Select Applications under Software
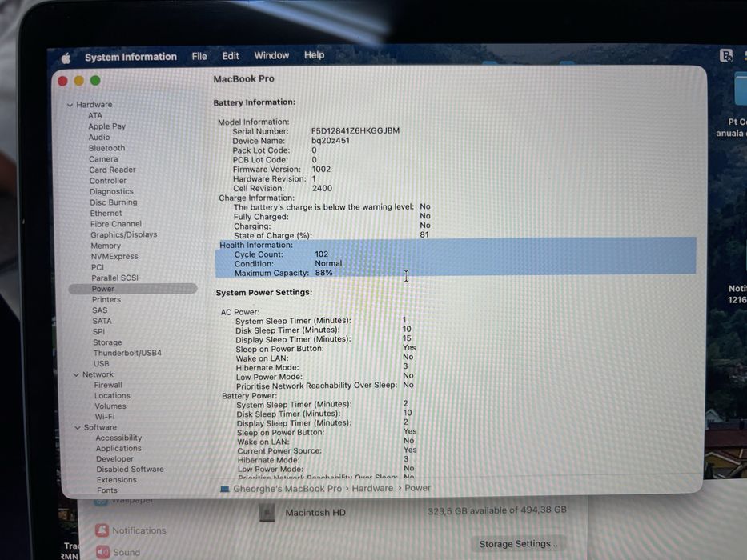The height and width of the screenshot is (560, 747). tap(118, 449)
